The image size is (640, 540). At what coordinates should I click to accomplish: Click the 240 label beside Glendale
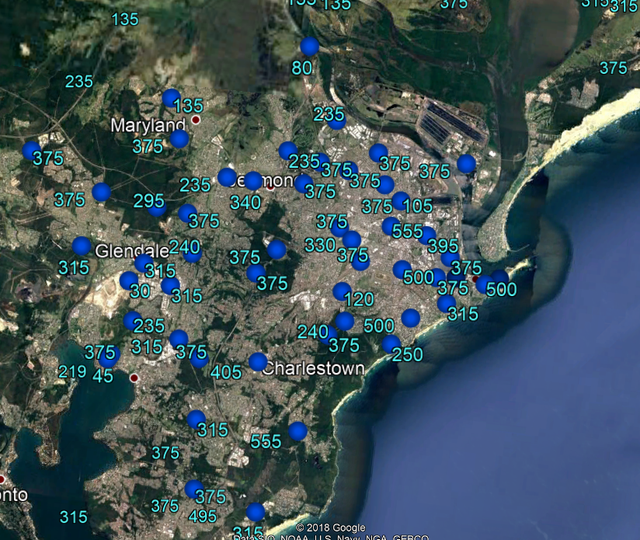coord(184,247)
